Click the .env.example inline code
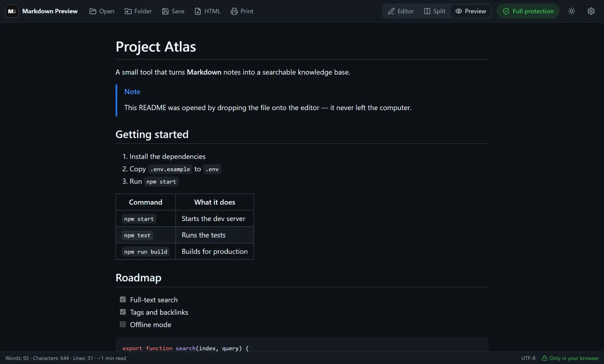The height and width of the screenshot is (364, 604). (170, 169)
